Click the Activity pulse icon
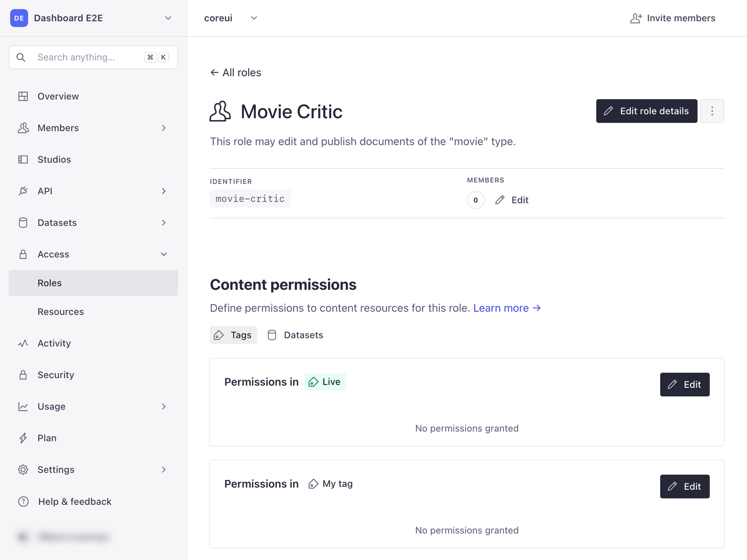The image size is (747, 560). pos(23,343)
